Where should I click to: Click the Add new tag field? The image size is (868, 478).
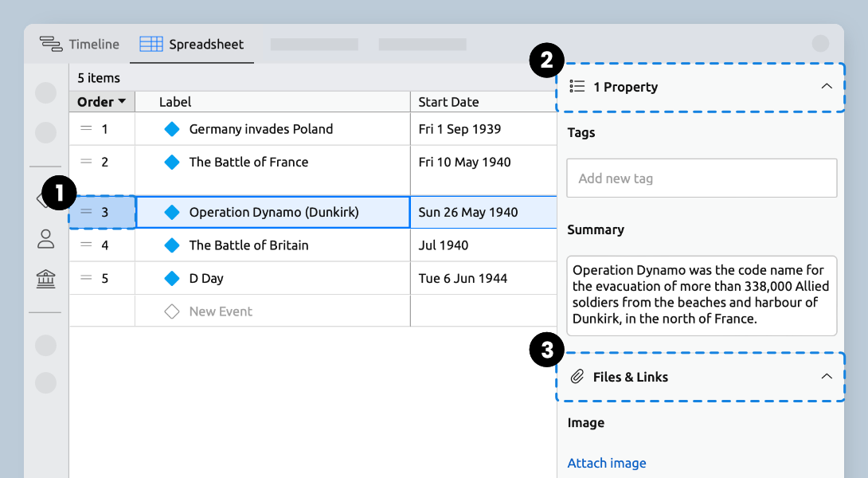coord(702,178)
